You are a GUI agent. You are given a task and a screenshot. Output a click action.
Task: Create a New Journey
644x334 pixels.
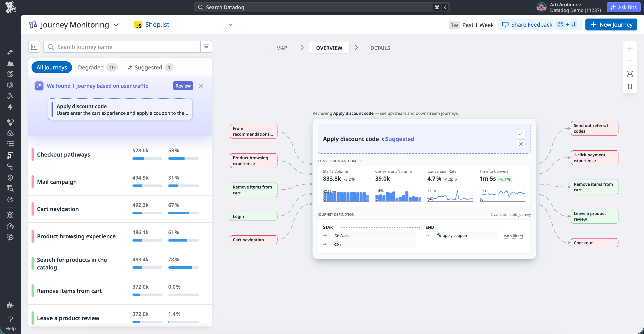[x=611, y=25]
